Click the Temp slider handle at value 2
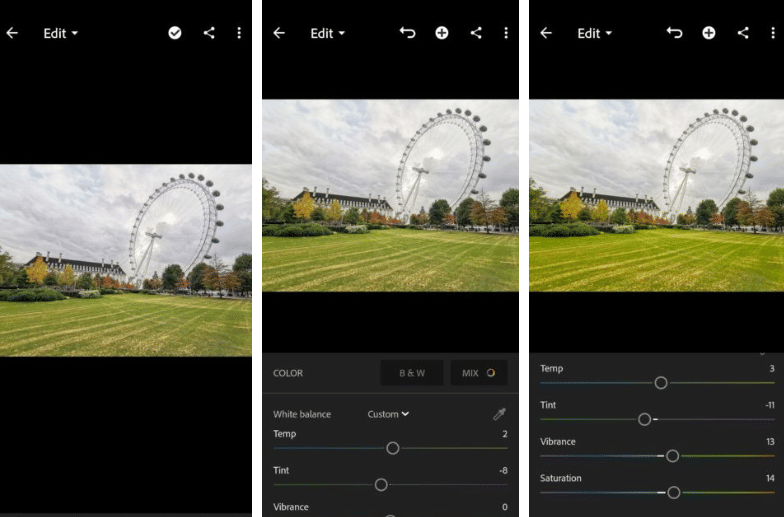The height and width of the screenshot is (517, 784). 393,448
